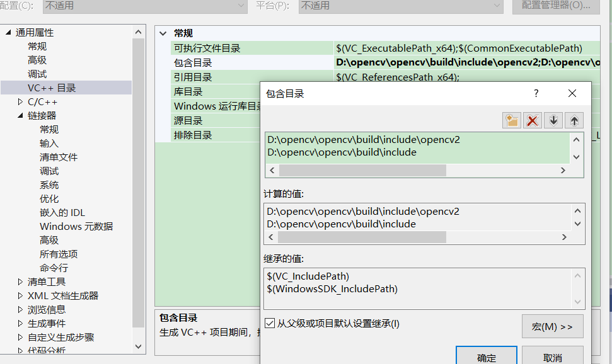
Task: Click $(WindowsSDK_IncludePath) in inherited values
Action: (332, 288)
